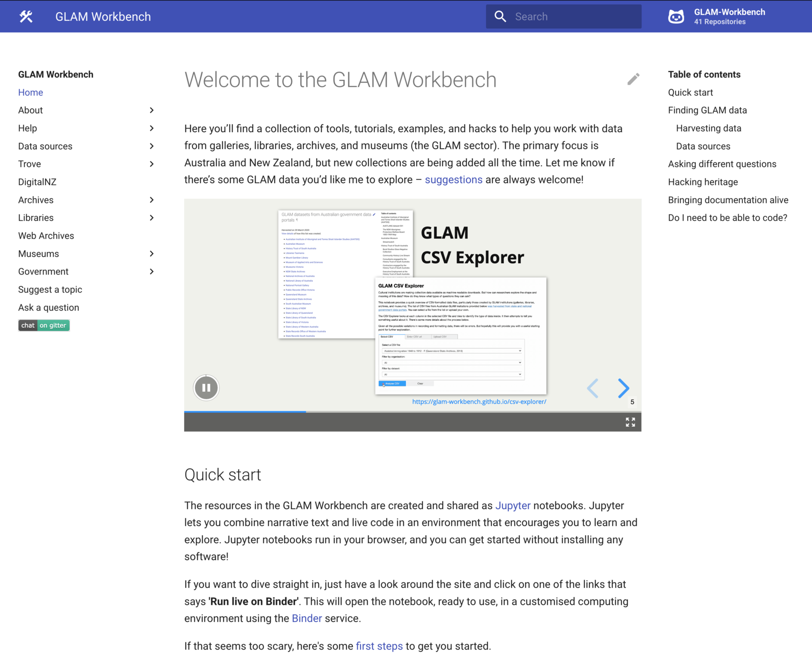Toggle slideshow fullscreen icon
Viewport: 812px width, 658px height.
[x=630, y=422]
